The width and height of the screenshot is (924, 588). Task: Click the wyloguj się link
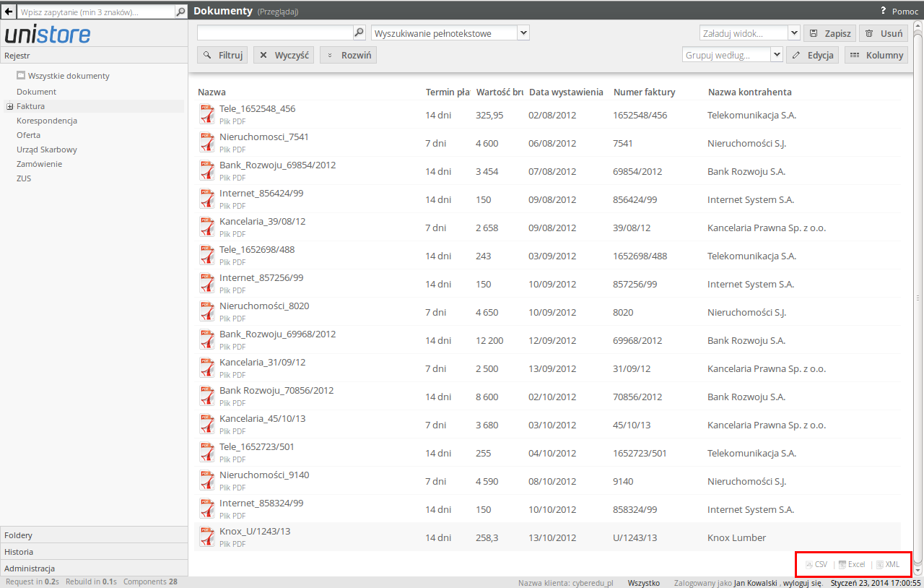point(801,583)
